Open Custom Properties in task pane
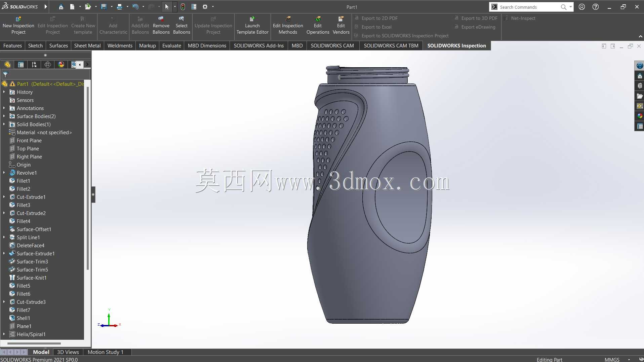The height and width of the screenshot is (362, 644). pyautogui.click(x=640, y=126)
